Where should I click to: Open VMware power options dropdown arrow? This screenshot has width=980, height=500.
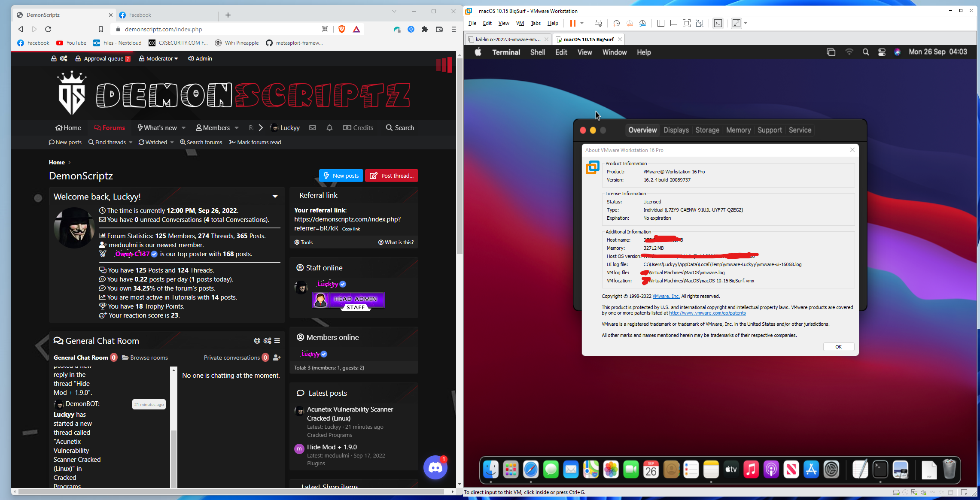pyautogui.click(x=582, y=23)
